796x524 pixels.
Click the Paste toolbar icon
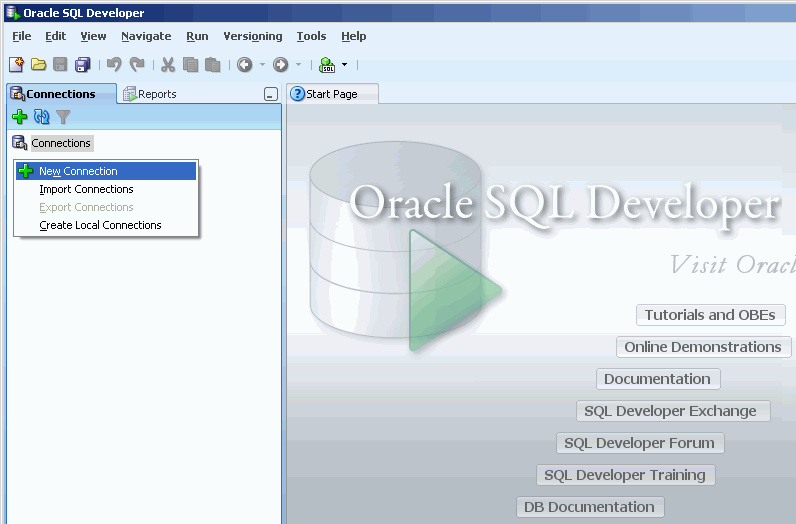(212, 64)
